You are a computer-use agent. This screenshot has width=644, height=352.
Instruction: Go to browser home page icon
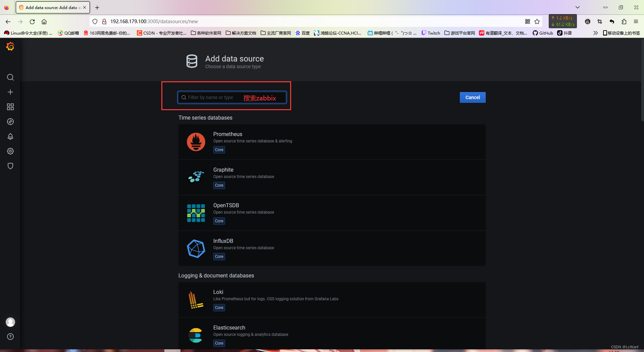[44, 21]
